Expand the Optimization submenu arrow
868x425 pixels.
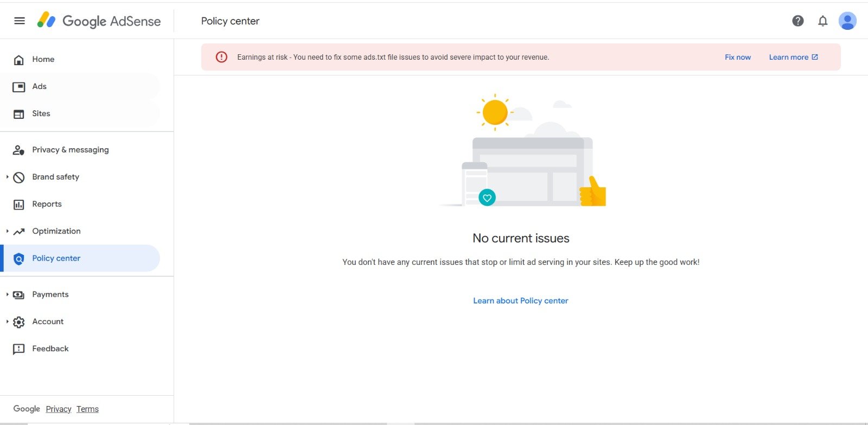click(7, 231)
